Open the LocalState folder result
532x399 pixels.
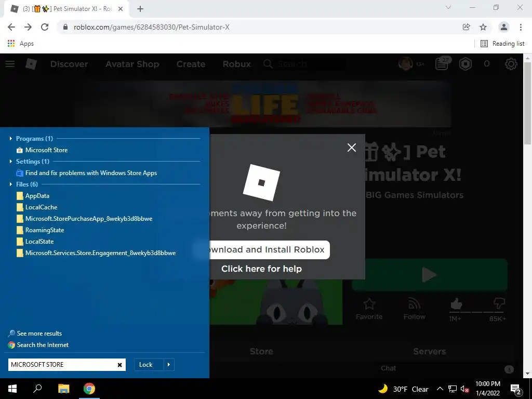click(x=35, y=242)
